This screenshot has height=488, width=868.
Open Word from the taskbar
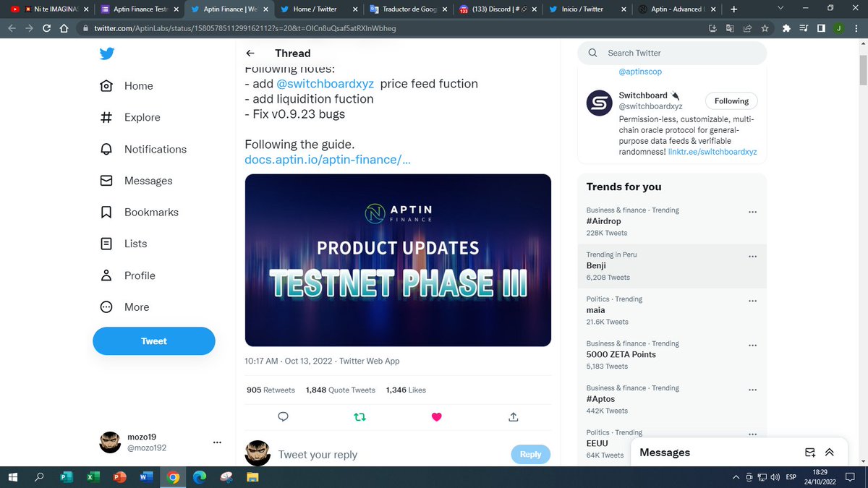click(x=146, y=477)
